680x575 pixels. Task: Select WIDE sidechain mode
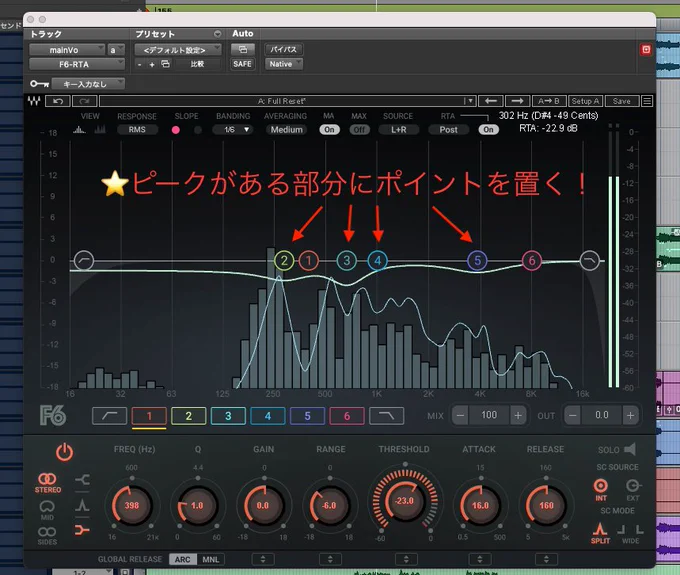(630, 533)
